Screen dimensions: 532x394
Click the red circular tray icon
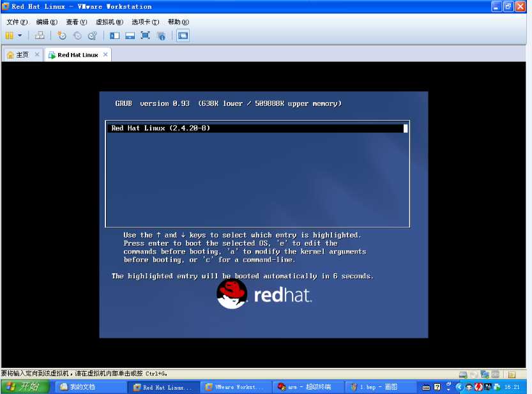coord(478,387)
